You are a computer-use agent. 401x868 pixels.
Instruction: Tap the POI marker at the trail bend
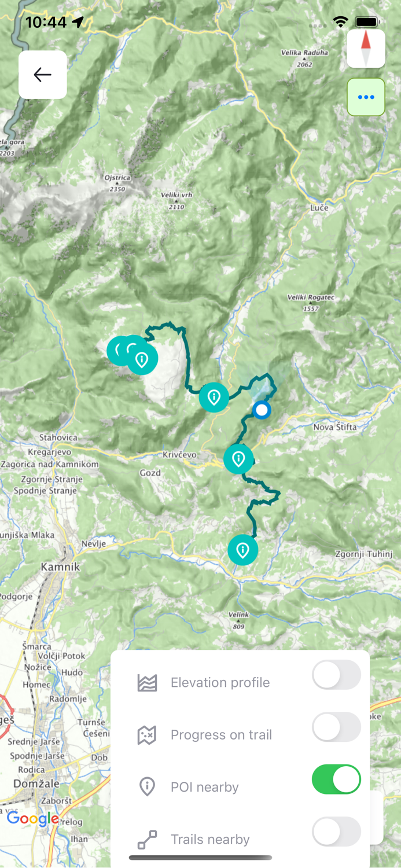coord(214,398)
